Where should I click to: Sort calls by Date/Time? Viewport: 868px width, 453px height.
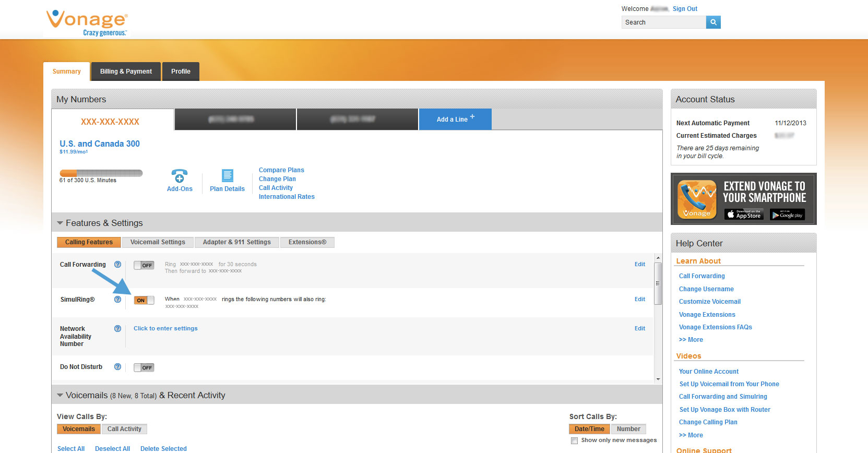coord(589,429)
